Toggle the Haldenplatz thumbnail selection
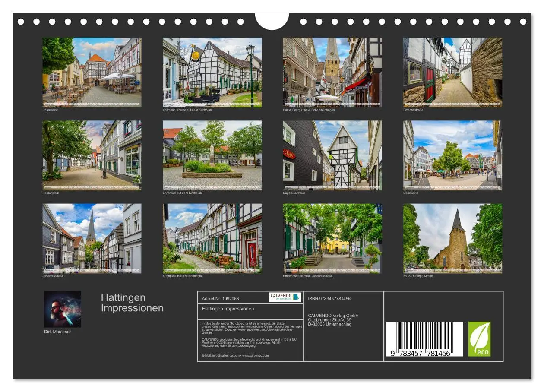 (92, 153)
